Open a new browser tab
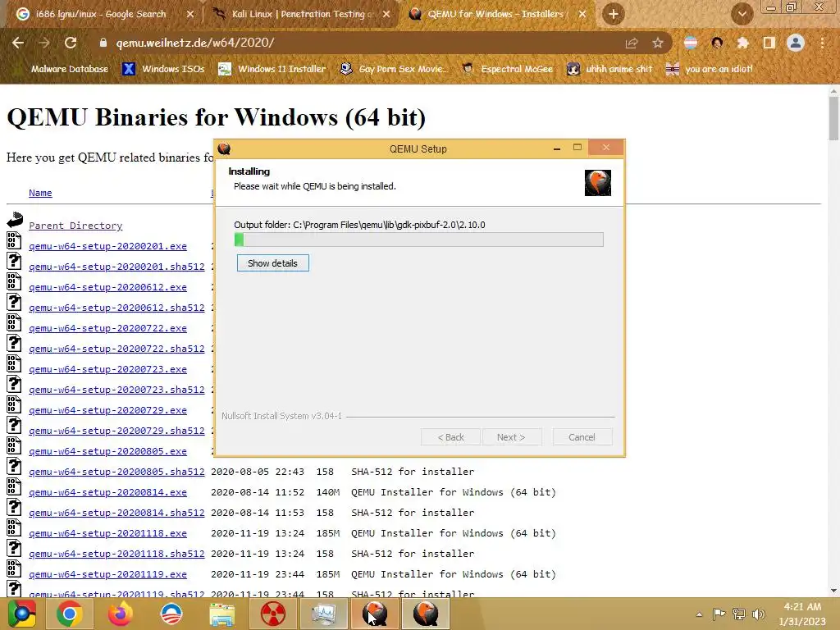 coord(614,14)
